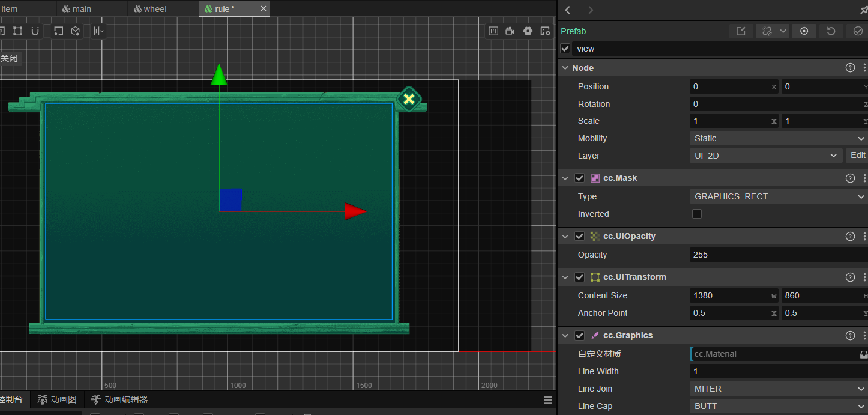Click the revert prefab undo icon
The height and width of the screenshot is (415, 868).
tap(831, 31)
